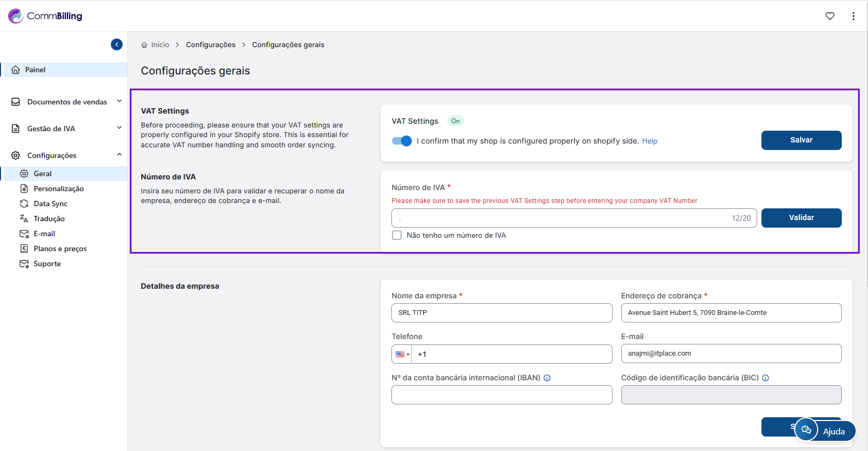Open the Help link in VAT Settings

650,141
